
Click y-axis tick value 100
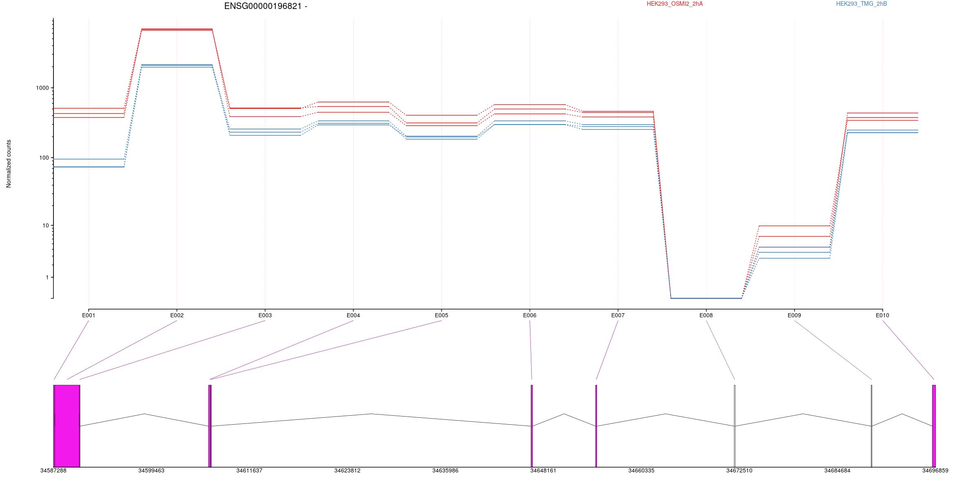pos(44,158)
